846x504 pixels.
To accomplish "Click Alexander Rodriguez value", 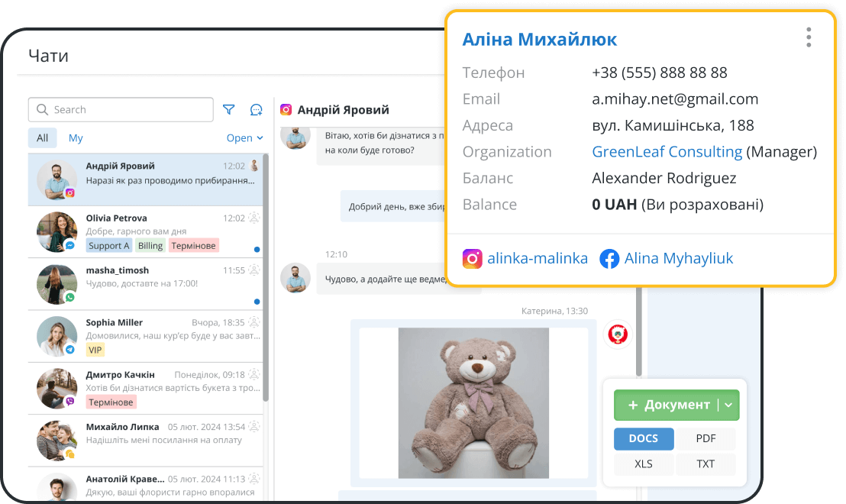I will (664, 178).
